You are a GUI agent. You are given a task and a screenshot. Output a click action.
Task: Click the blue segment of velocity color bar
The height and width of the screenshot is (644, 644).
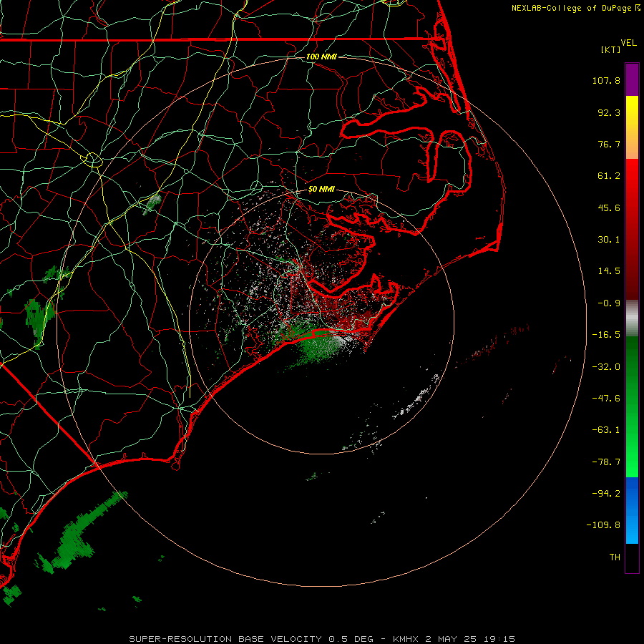click(x=632, y=510)
